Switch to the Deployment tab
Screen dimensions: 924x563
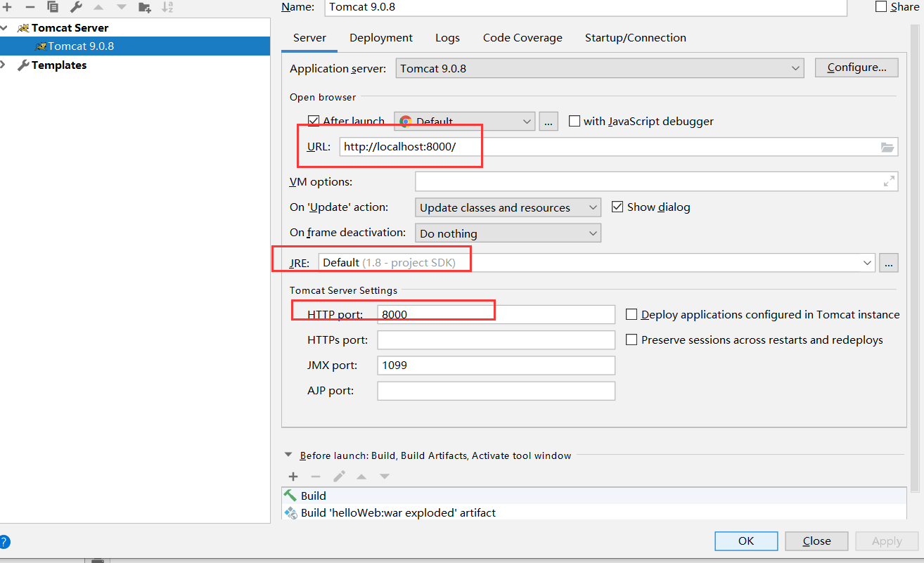[x=381, y=38]
